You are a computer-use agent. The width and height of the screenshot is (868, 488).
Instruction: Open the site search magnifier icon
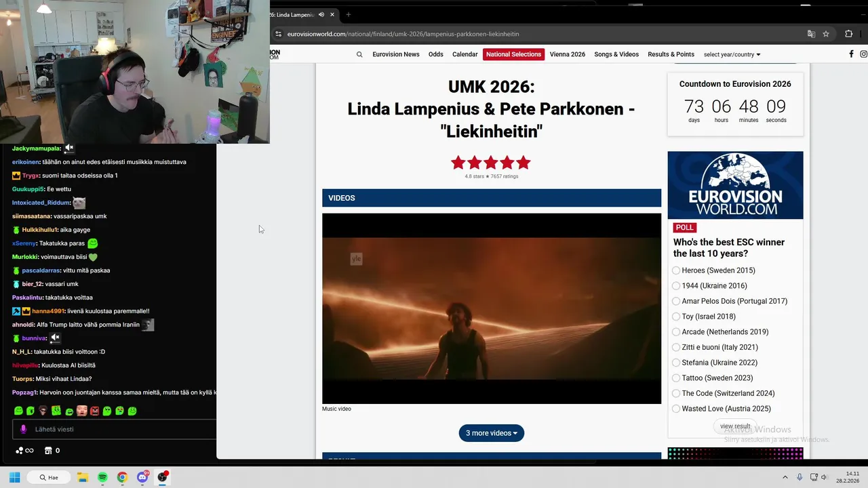click(x=359, y=54)
